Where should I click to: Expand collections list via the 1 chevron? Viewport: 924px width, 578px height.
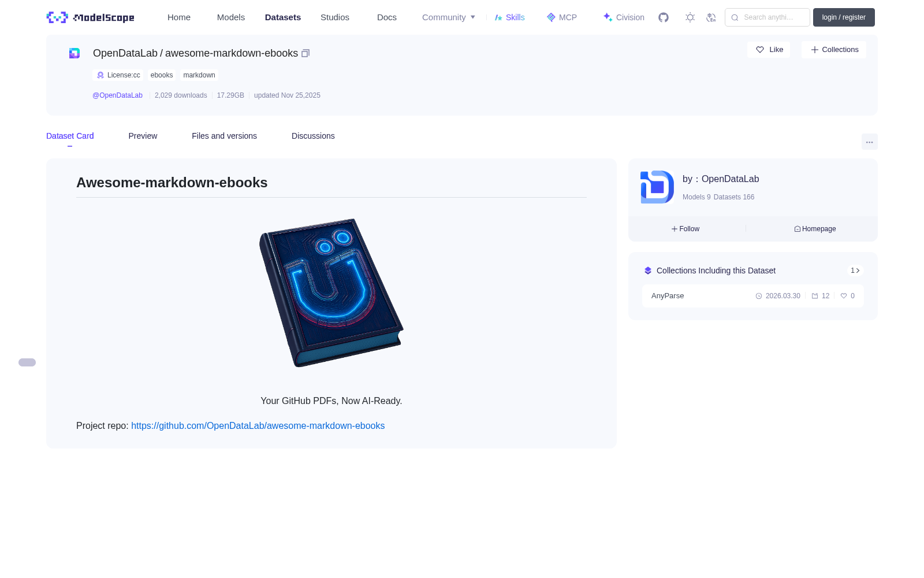point(855,271)
